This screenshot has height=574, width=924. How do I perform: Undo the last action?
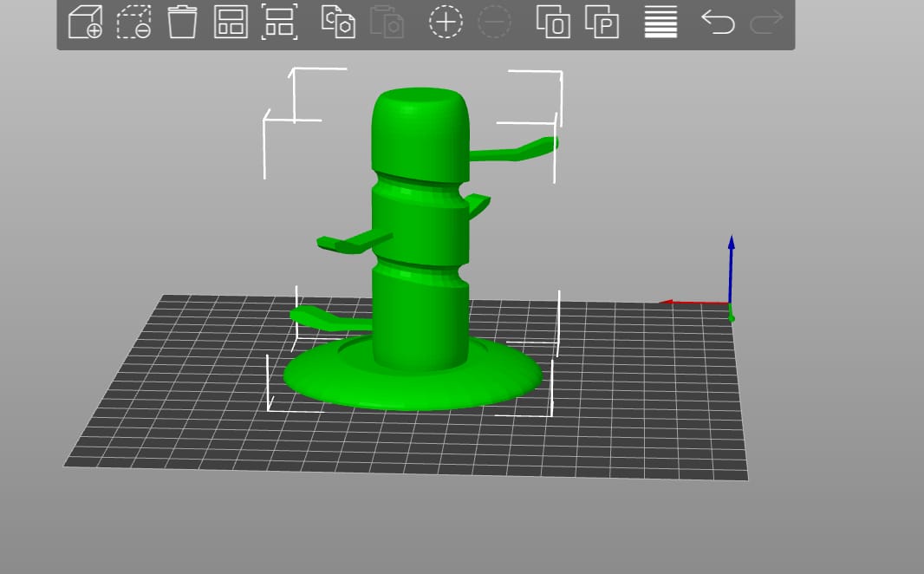tap(718, 22)
